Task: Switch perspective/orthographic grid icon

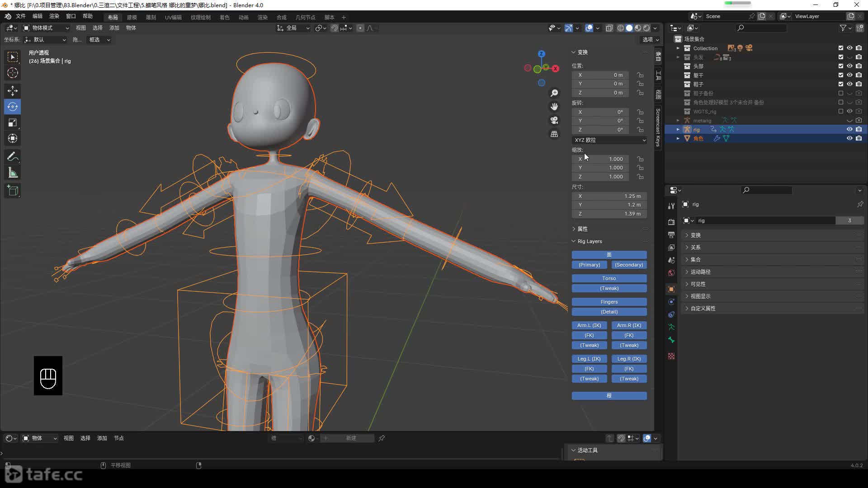Action: click(x=554, y=134)
